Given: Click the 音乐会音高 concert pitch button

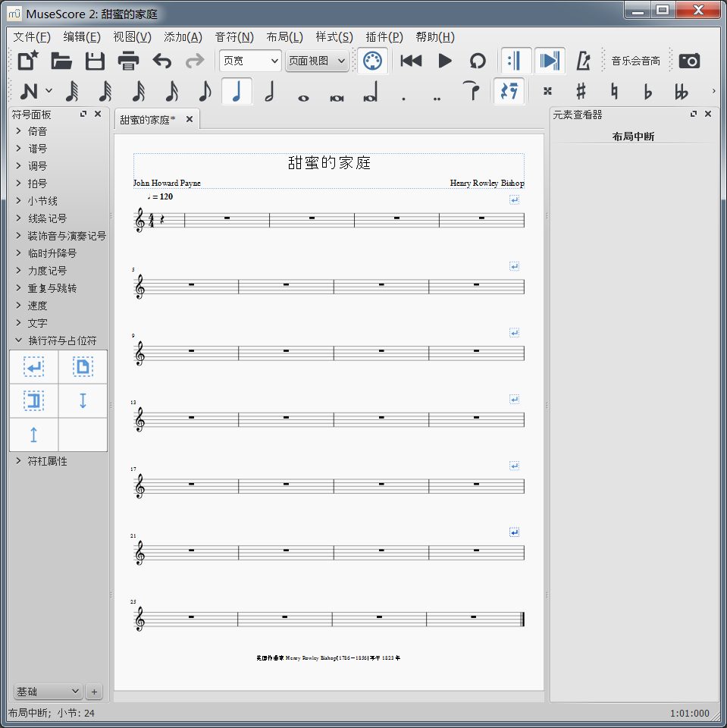Looking at the screenshot, I should click(x=635, y=61).
